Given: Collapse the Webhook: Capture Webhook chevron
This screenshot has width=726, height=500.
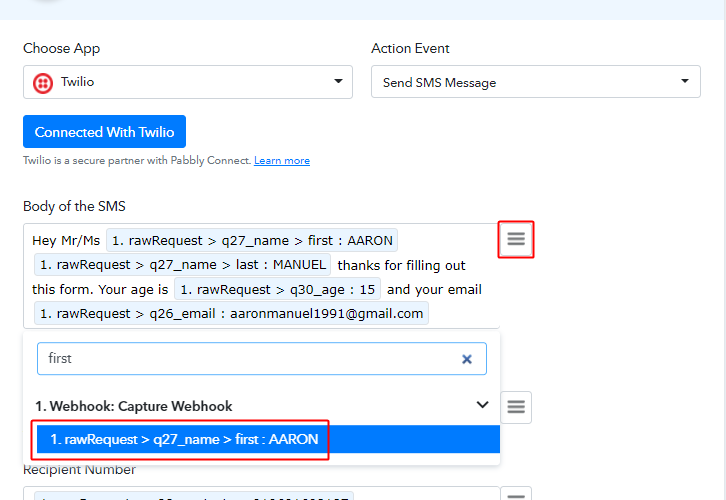Looking at the screenshot, I should [x=482, y=405].
